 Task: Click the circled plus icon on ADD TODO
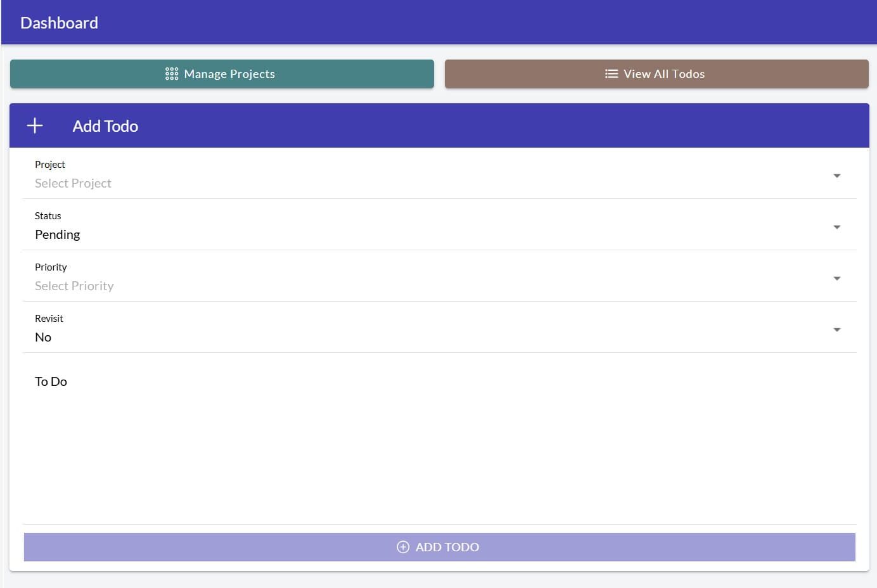(403, 547)
